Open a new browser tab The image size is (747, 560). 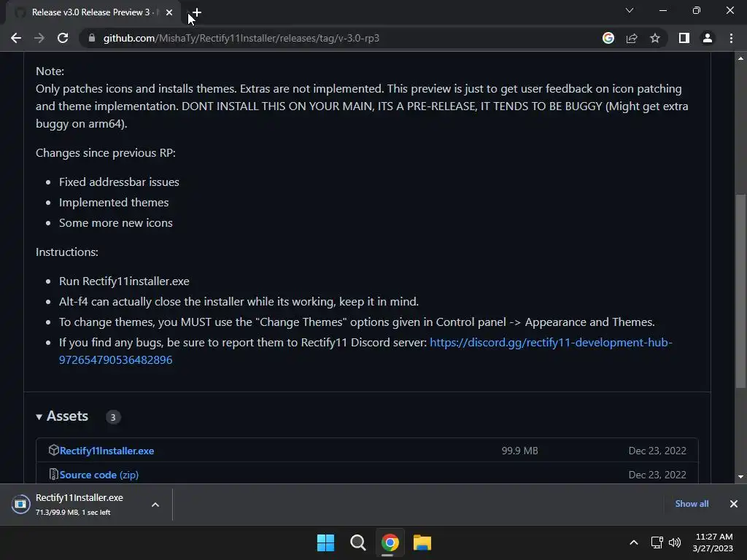(x=196, y=12)
